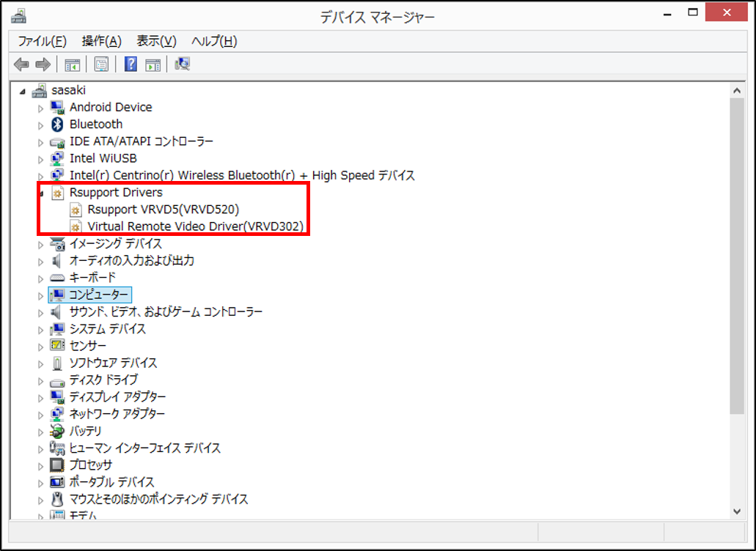Screen dimensions: 756x551
Task: Open the 表示(V) menu
Action: [156, 42]
